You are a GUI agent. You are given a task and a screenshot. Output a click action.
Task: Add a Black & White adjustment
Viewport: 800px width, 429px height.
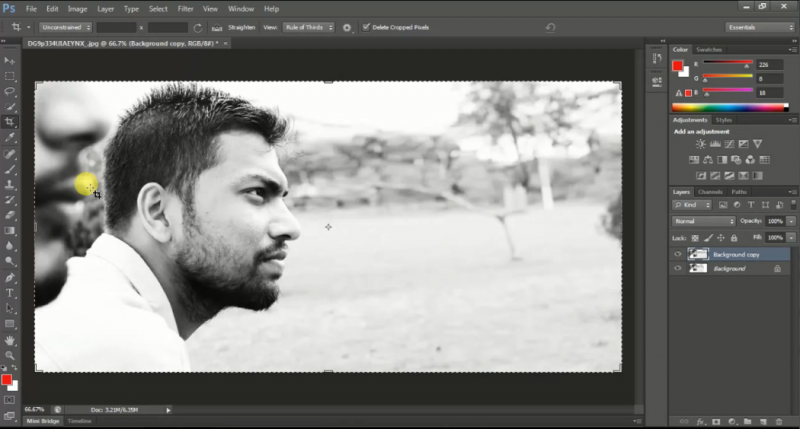pyautogui.click(x=722, y=160)
